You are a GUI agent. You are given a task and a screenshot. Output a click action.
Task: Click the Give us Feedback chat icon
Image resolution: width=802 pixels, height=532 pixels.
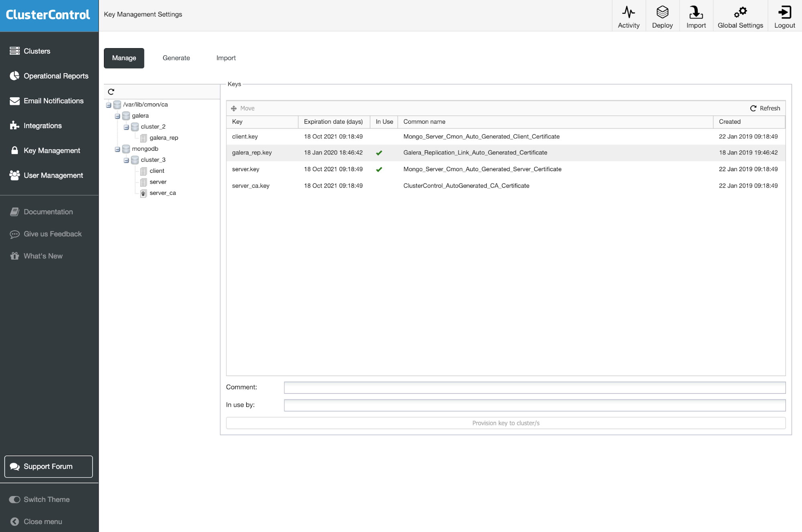pyautogui.click(x=14, y=234)
